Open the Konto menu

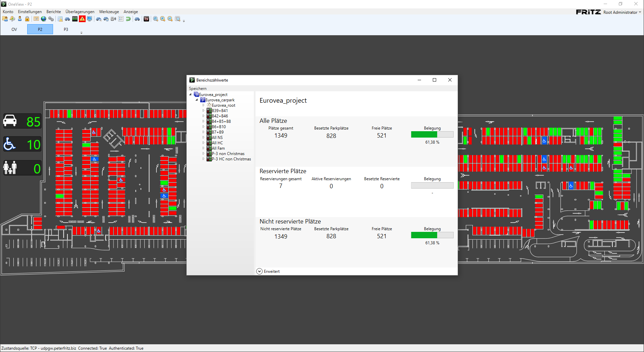[8, 12]
